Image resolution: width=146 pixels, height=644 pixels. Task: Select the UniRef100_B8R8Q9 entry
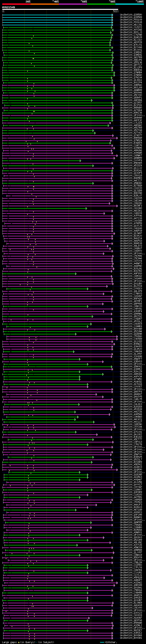coord(131,138)
